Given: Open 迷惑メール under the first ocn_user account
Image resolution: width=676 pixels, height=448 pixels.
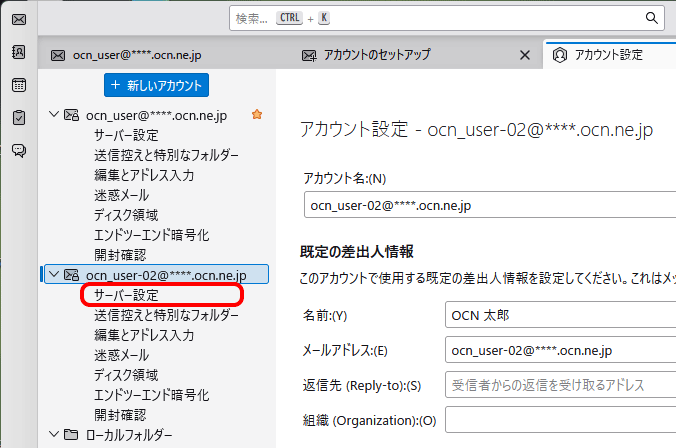Looking at the screenshot, I should click(122, 195).
